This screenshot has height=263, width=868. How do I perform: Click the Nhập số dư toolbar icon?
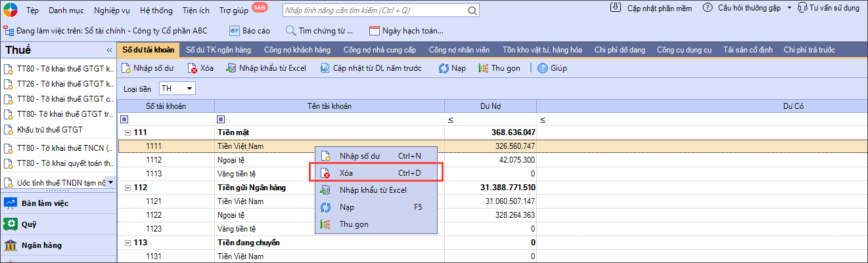coord(127,68)
